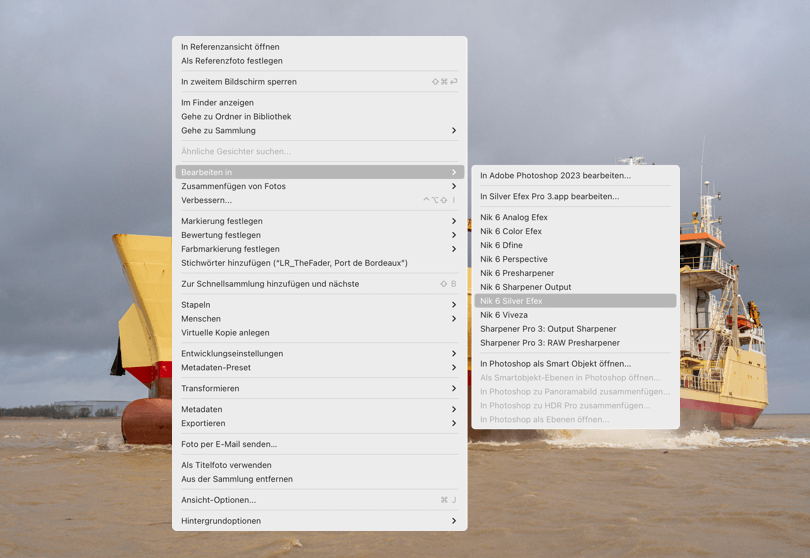This screenshot has height=558, width=810.
Task: Choose 'Nik 6 Color Efex'
Action: [575, 231]
